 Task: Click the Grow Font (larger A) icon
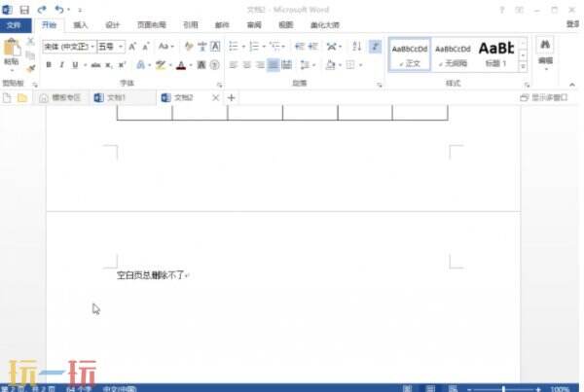[x=132, y=47]
